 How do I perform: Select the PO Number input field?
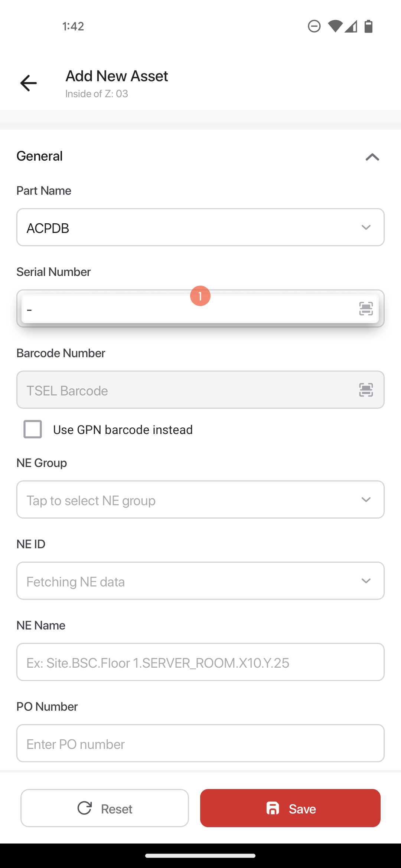(x=200, y=743)
